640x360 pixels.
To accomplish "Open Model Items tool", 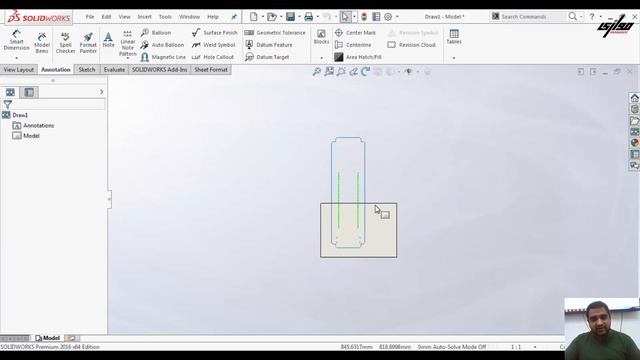I will coord(42,43).
